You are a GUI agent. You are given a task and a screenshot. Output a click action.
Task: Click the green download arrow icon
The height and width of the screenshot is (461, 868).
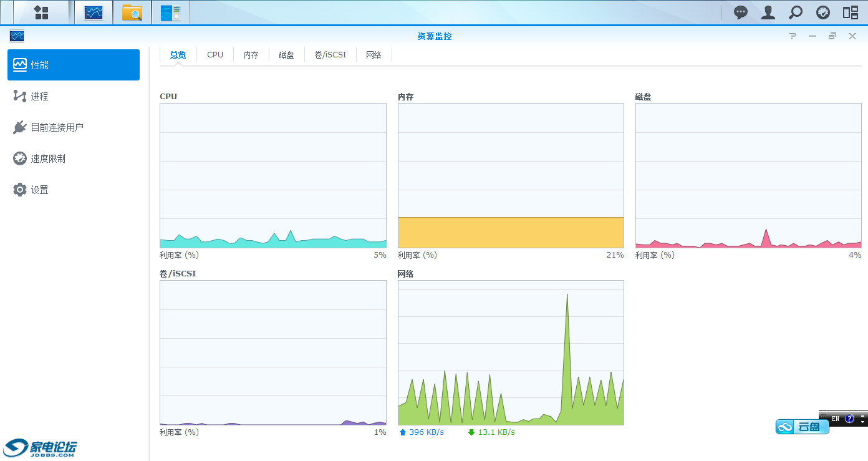(x=471, y=432)
